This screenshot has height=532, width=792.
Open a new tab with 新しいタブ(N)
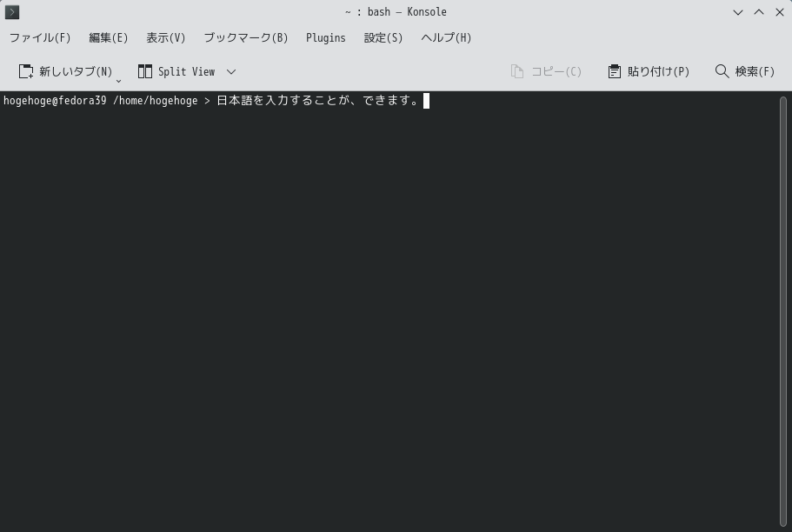pos(65,72)
